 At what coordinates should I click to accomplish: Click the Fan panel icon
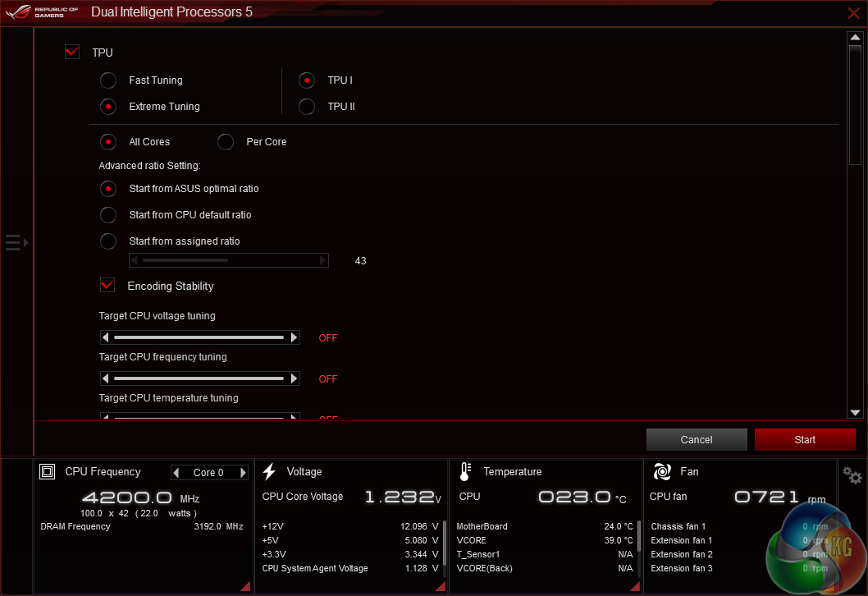(662, 471)
